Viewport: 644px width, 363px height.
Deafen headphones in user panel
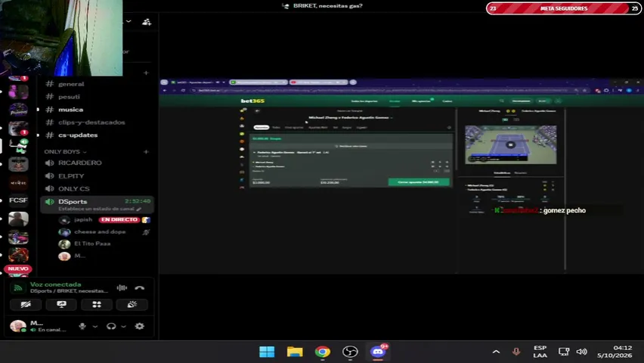(111, 326)
